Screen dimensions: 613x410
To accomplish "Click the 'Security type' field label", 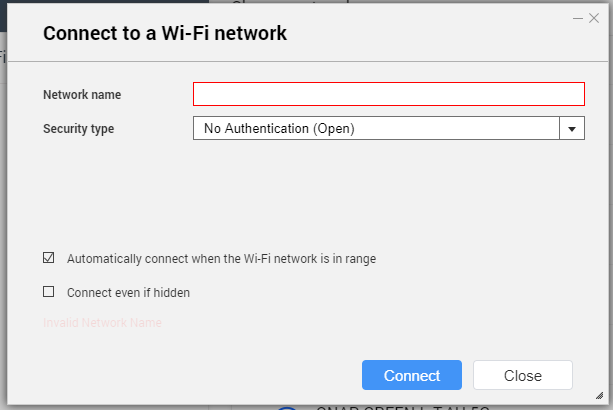I will 78,128.
